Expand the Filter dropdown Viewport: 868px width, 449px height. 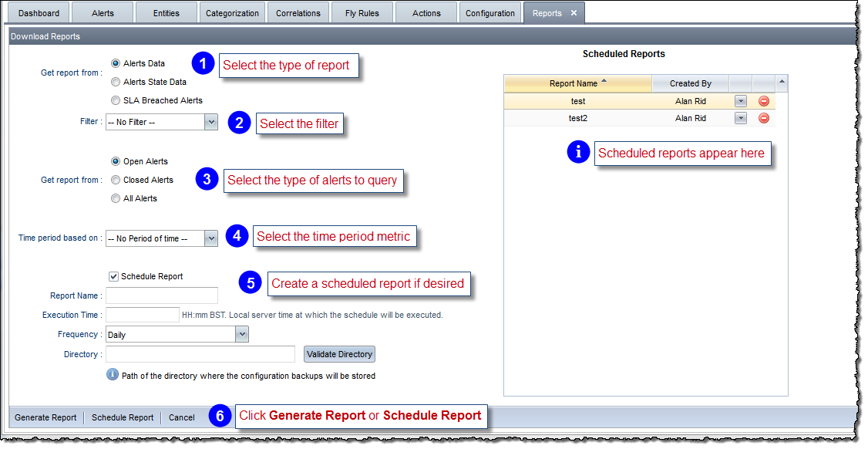[x=210, y=122]
